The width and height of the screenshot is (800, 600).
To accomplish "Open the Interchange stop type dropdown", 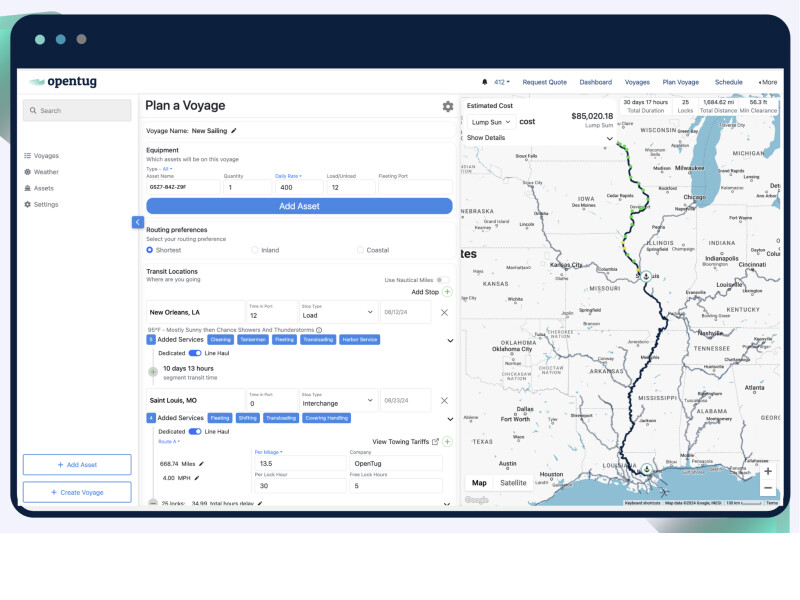I will [338, 401].
